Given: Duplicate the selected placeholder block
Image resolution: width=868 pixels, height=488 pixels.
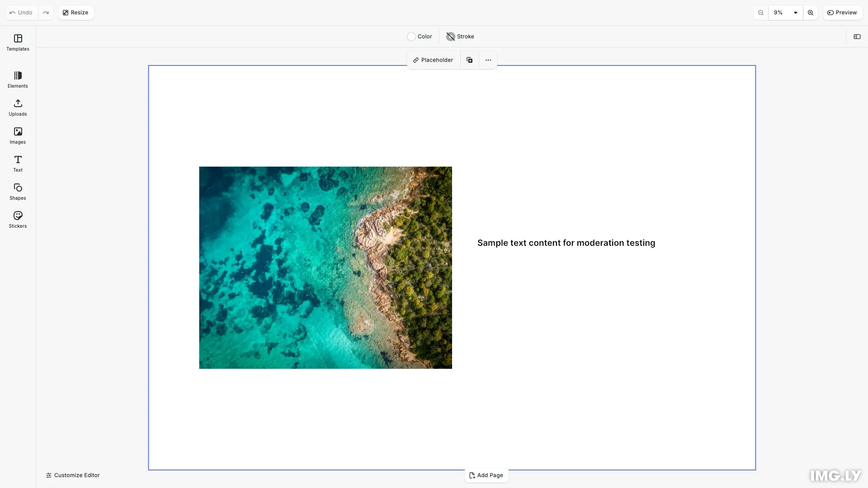Looking at the screenshot, I should click(x=469, y=60).
